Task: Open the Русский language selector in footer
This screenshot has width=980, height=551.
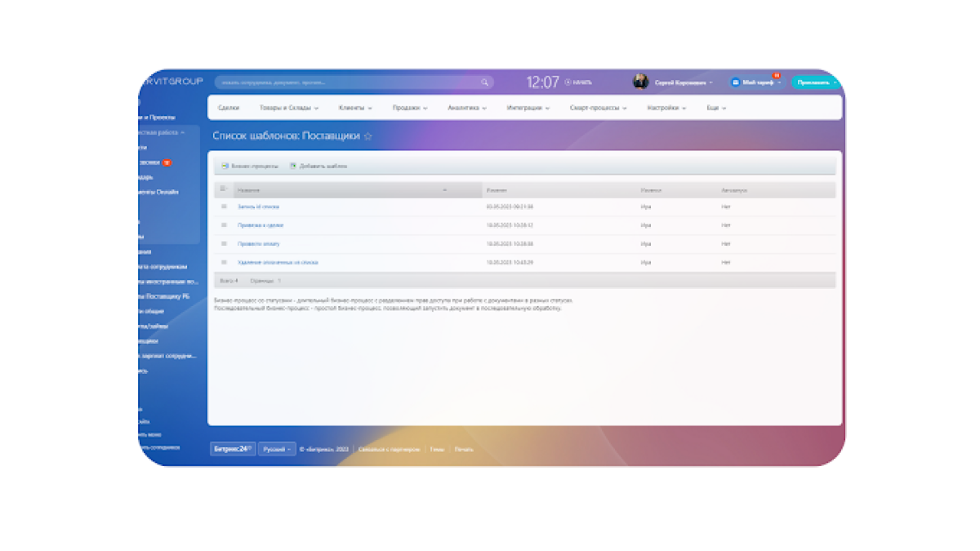Action: click(x=277, y=449)
